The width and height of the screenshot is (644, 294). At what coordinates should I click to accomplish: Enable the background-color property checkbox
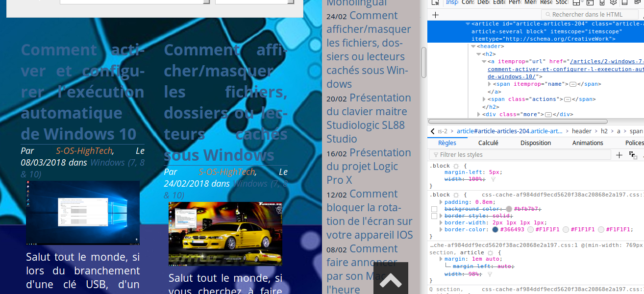[434, 209]
